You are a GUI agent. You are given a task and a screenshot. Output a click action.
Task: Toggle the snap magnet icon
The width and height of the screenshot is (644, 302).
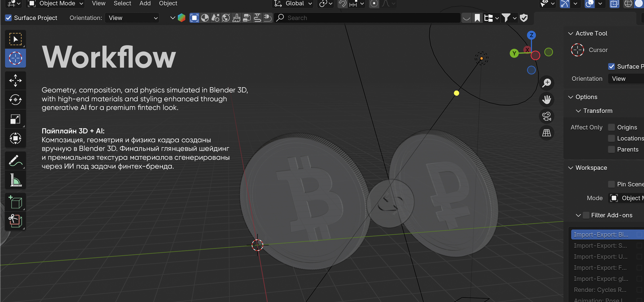[342, 4]
